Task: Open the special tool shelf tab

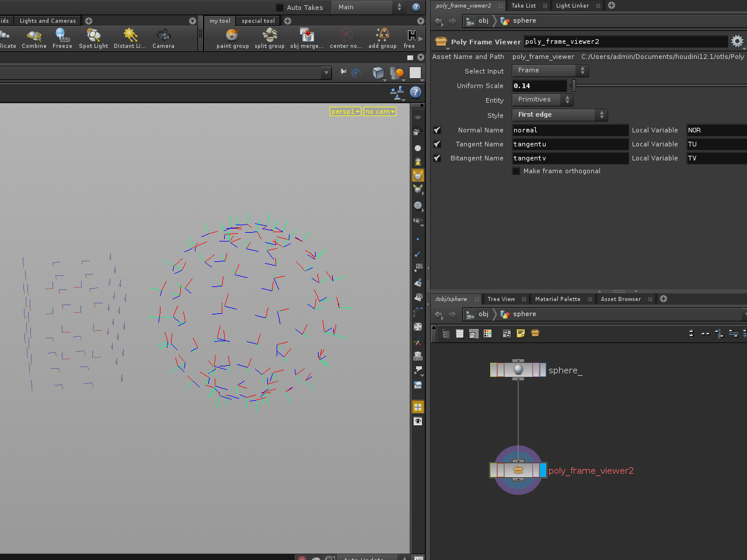Action: pos(257,20)
